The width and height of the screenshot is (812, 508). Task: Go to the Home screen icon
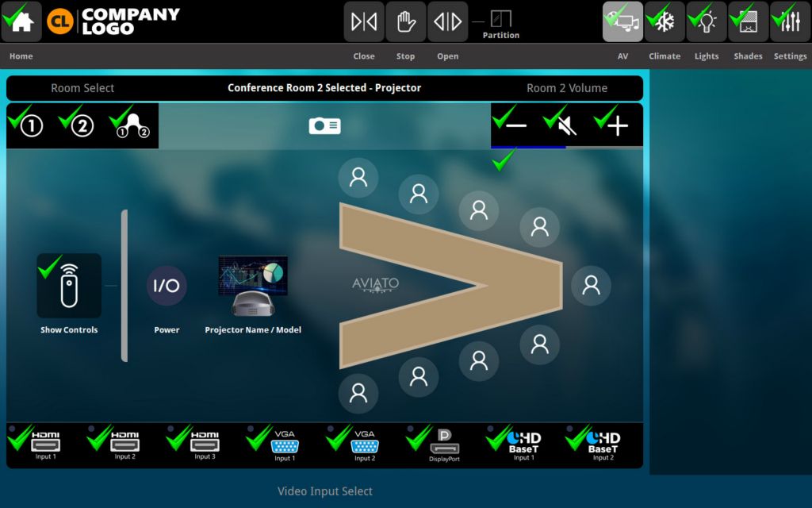click(21, 21)
